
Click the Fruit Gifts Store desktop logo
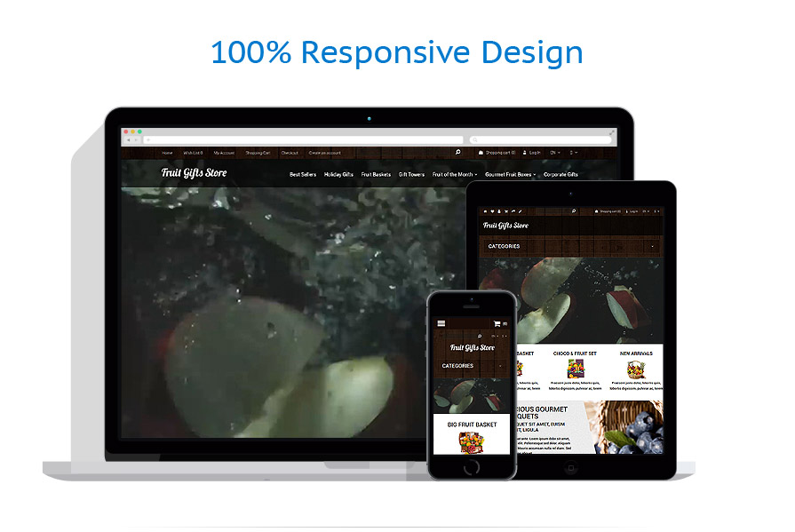pyautogui.click(x=194, y=173)
